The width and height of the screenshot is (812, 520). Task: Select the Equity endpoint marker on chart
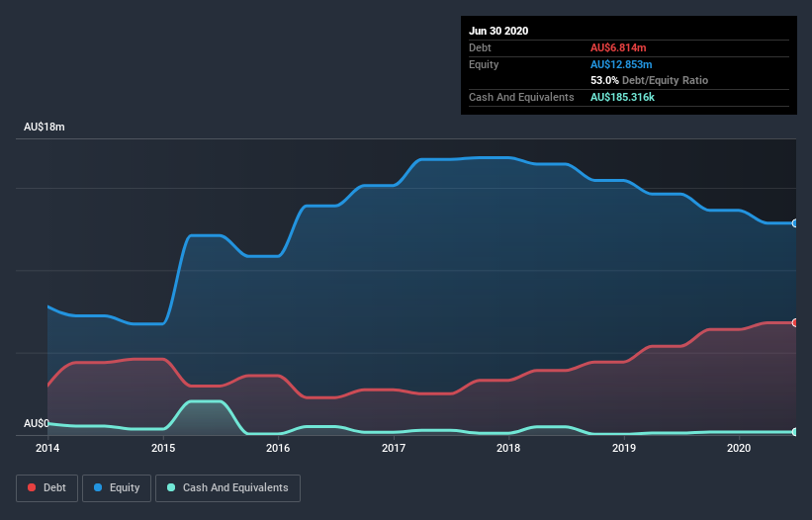(795, 223)
